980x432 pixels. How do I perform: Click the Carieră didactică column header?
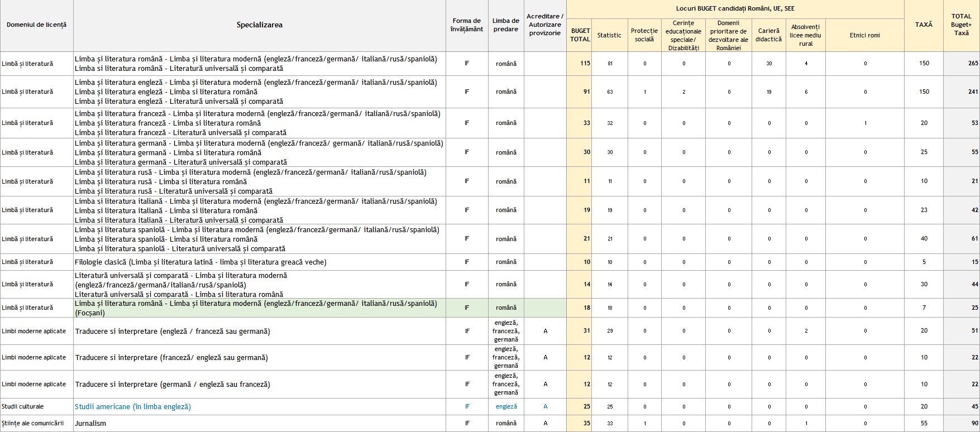click(x=769, y=35)
